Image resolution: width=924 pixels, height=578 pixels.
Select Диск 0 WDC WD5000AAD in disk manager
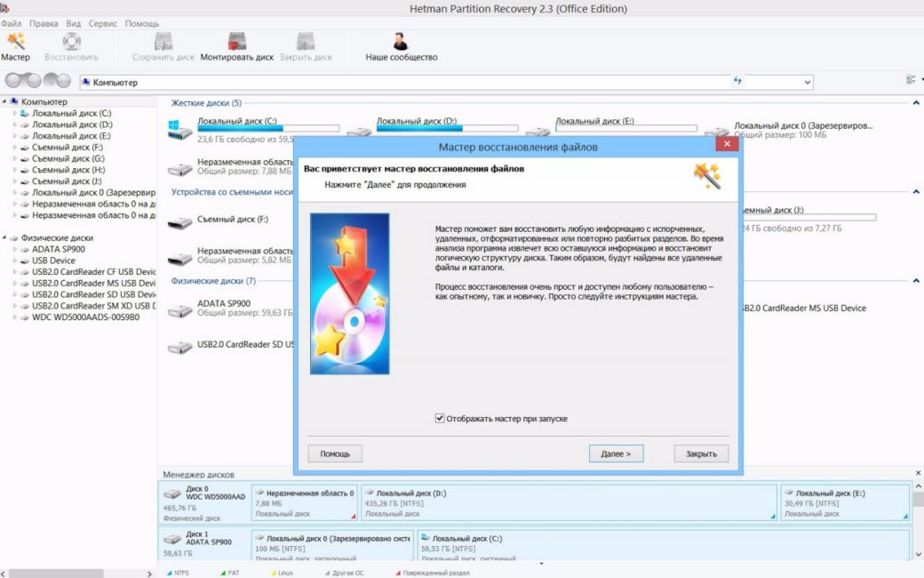[204, 503]
